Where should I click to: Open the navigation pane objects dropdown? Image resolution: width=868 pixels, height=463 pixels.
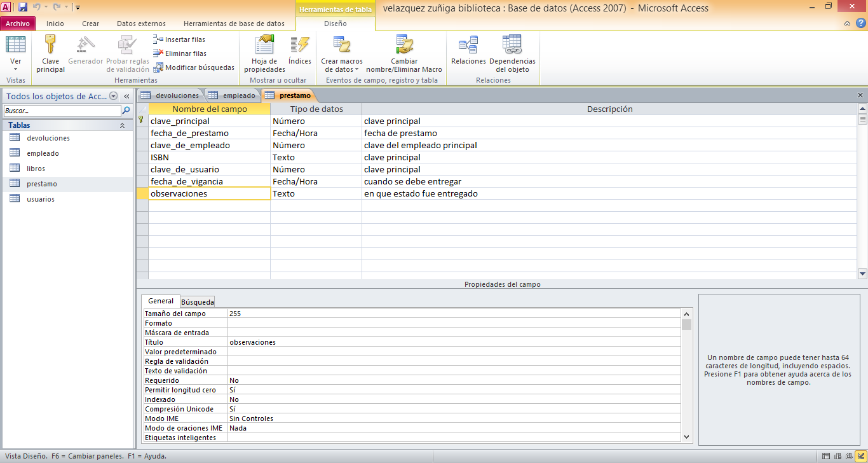click(x=113, y=96)
